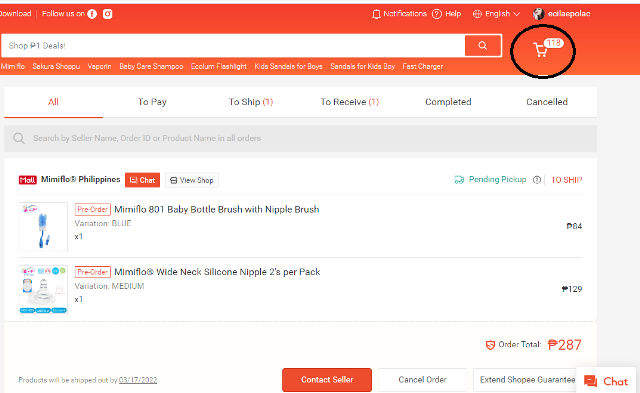640x393 pixels.
Task: Switch to the To Pay tab
Action: point(152,102)
